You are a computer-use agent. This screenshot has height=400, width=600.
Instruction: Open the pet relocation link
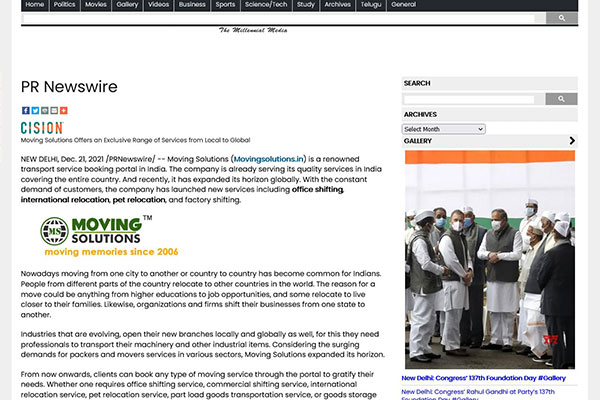(x=132, y=200)
